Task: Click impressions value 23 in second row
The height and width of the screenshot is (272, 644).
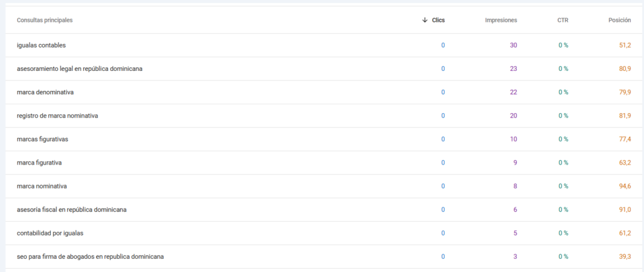Action: (x=513, y=69)
